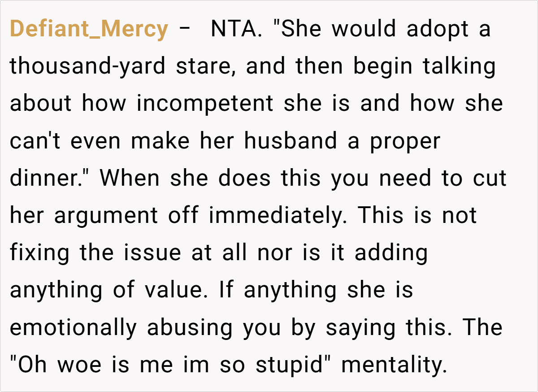Open the Defiant_Mercy user profile link
Image resolution: width=538 pixels, height=392 pixels.
pos(89,30)
